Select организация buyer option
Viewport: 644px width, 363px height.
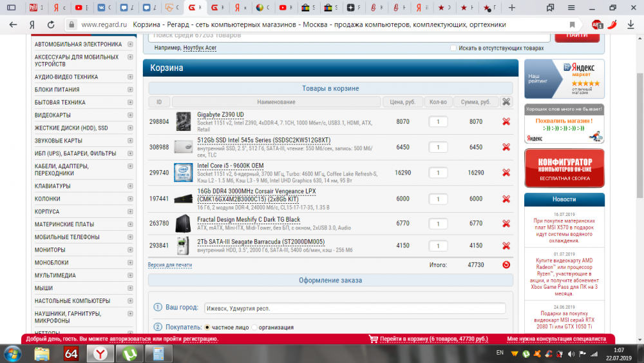click(254, 328)
